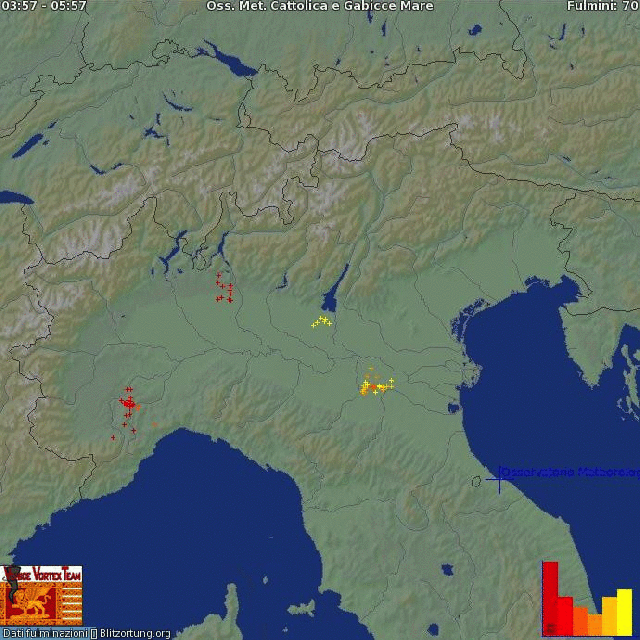Click the bright yellow histogram bar

pyautogui.click(x=624, y=611)
